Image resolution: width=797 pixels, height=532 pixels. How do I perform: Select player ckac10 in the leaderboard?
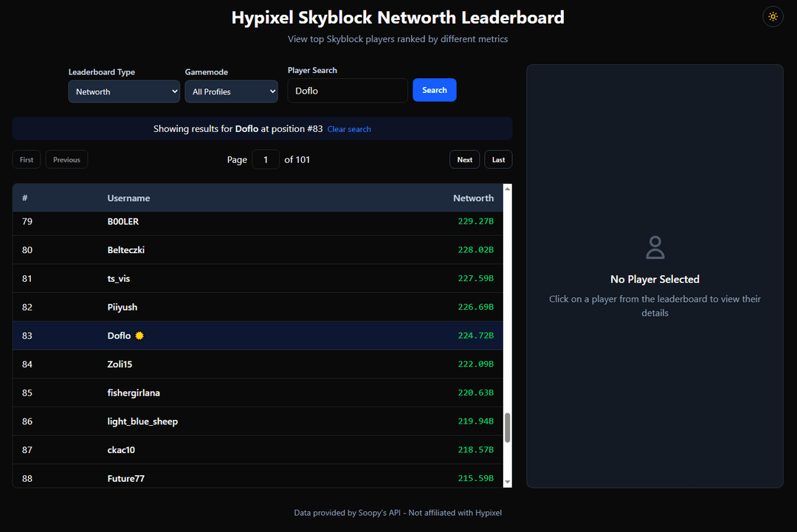click(x=121, y=449)
